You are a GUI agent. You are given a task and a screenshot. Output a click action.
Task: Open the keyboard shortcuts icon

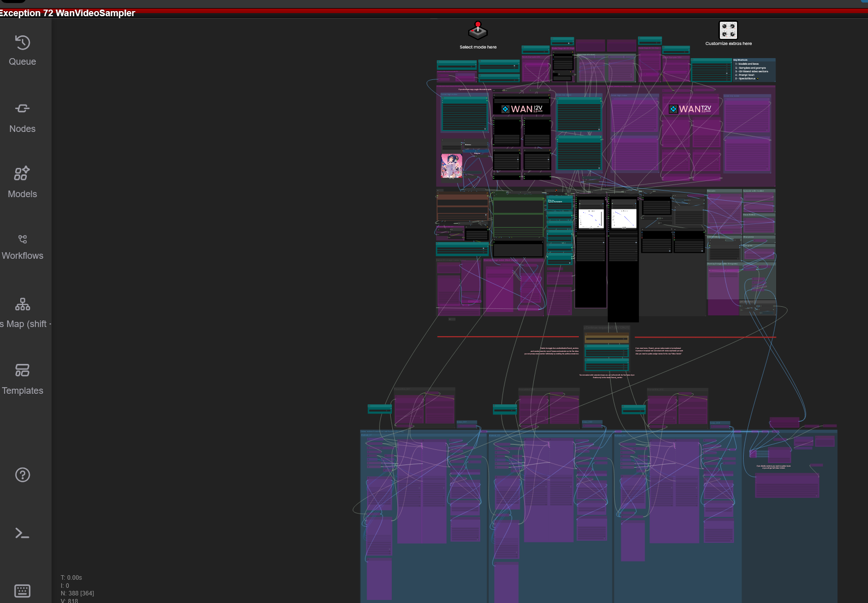pyautogui.click(x=22, y=590)
